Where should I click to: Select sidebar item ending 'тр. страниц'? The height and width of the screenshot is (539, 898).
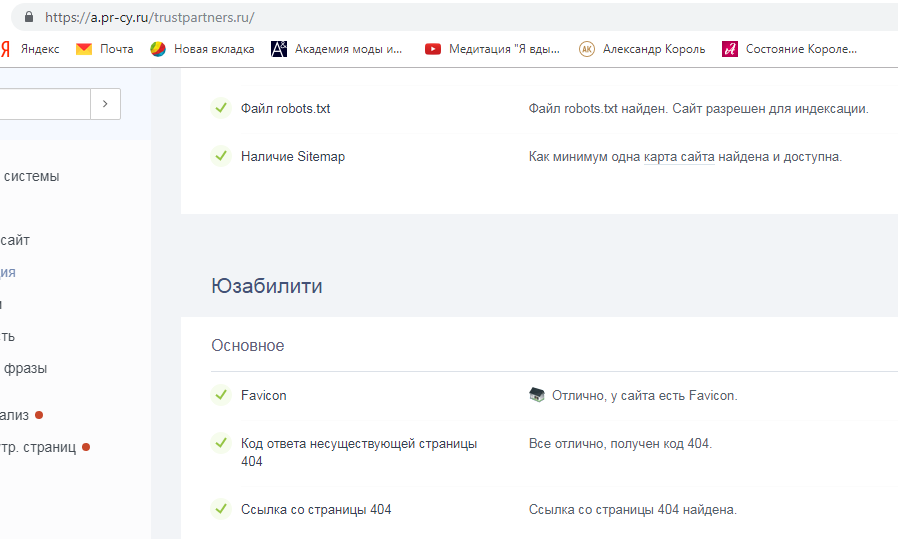click(x=38, y=447)
